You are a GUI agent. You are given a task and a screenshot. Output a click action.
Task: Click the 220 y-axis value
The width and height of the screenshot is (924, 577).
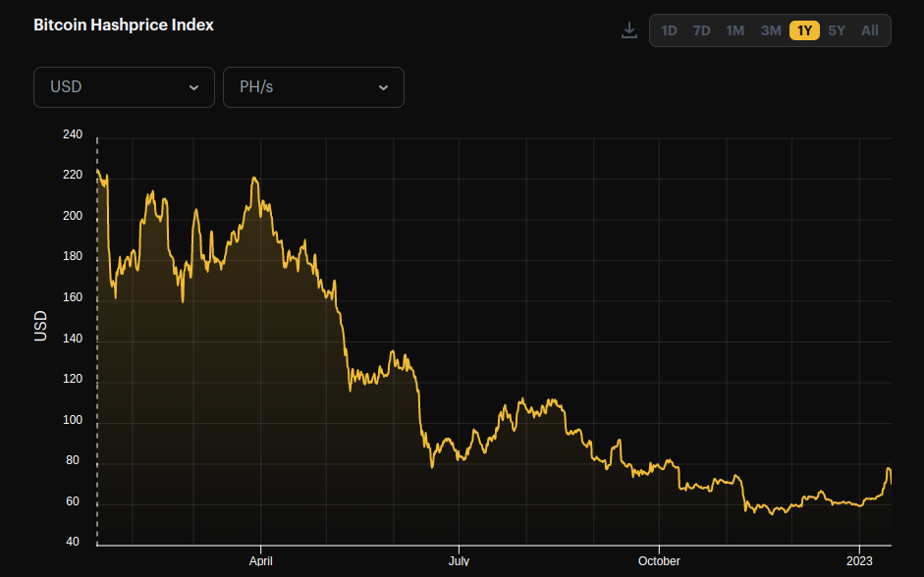(x=73, y=175)
